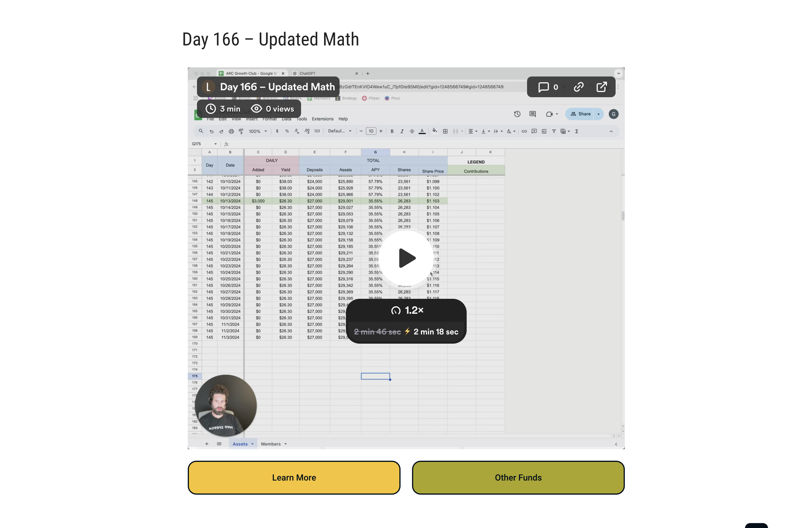Click the comments count icon showing 0
The image size is (812, 528).
pos(547,87)
